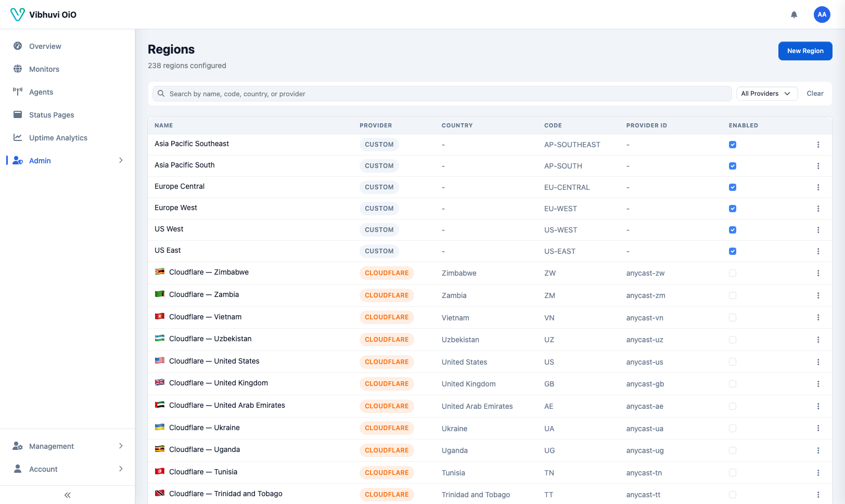Click the EU-CENTRAL region code
Viewport: 845px width, 504px height.
pos(567,187)
